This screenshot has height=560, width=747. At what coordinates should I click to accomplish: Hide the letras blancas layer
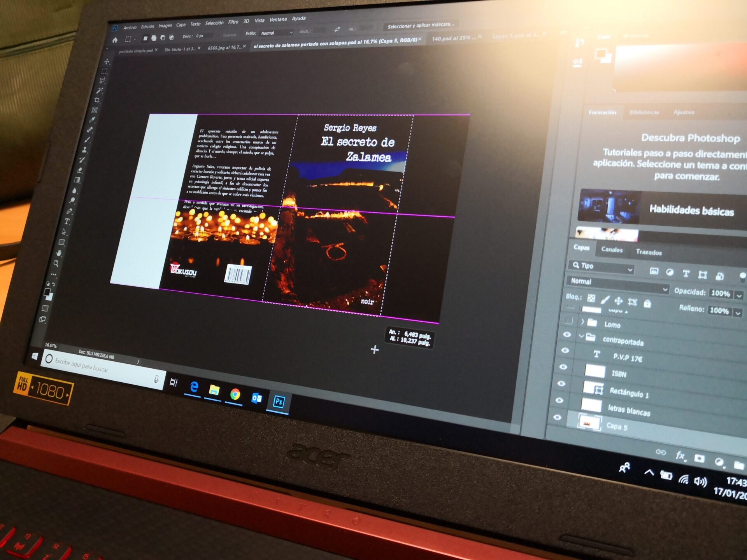coord(559,400)
